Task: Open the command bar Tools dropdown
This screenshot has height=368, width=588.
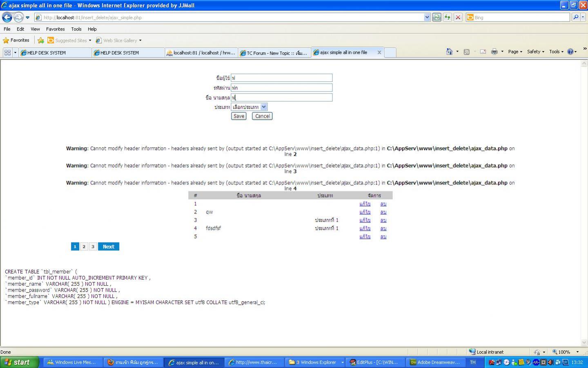Action: pos(556,52)
